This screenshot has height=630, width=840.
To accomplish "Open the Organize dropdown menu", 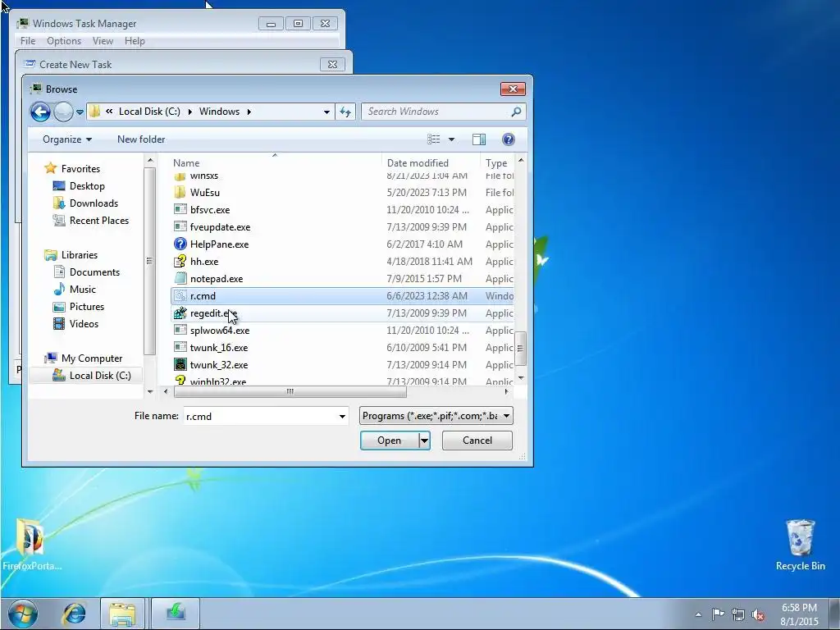I will pos(67,139).
